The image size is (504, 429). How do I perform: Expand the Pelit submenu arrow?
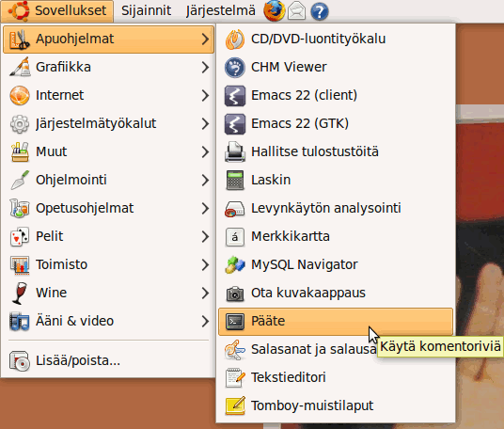coord(205,237)
